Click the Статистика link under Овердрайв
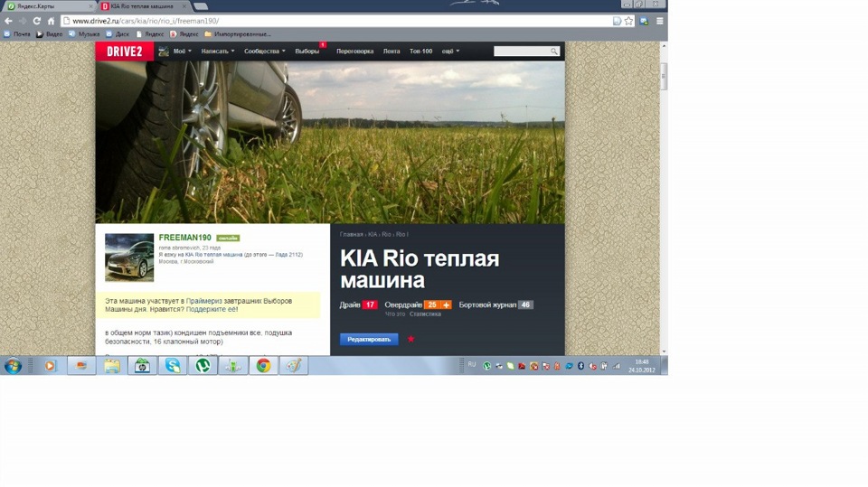The width and height of the screenshot is (868, 487). coord(425,314)
